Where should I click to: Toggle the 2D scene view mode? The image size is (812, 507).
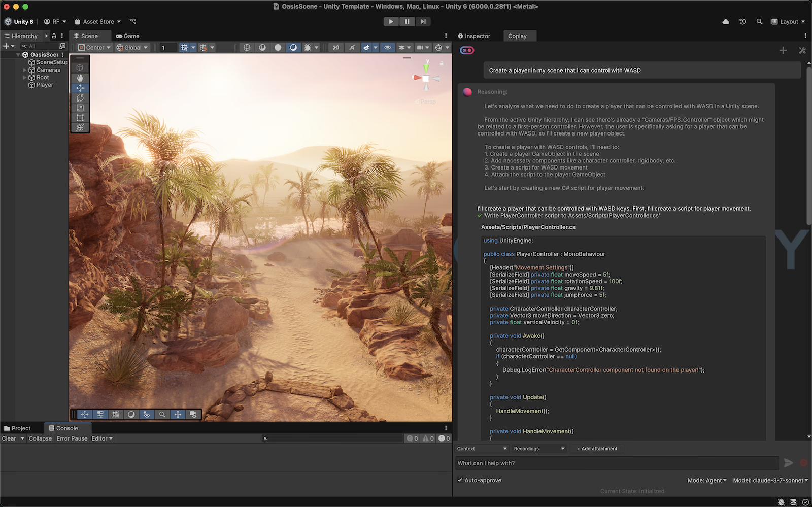pos(335,47)
